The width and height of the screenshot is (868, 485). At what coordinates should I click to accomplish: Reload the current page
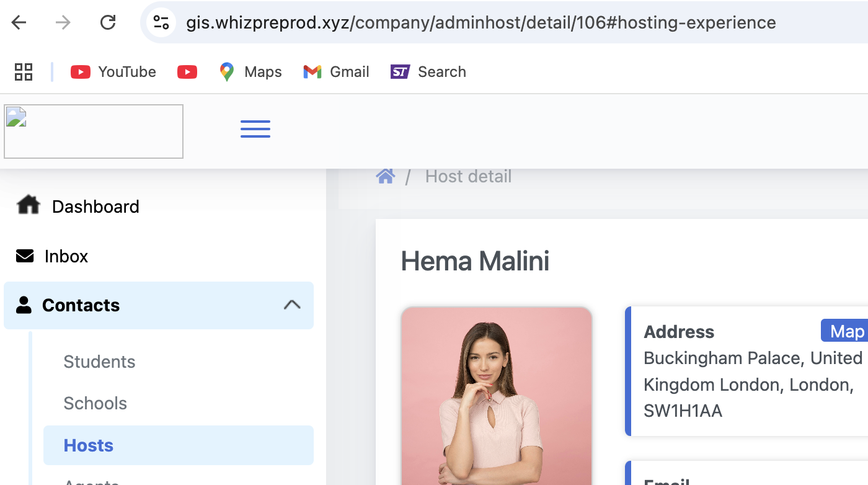[x=108, y=23]
